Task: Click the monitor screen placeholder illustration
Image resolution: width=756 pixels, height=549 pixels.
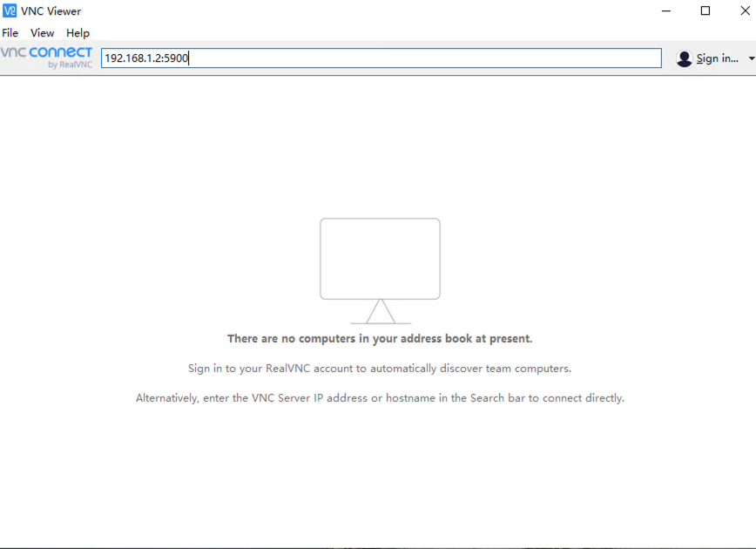Action: pos(380,258)
